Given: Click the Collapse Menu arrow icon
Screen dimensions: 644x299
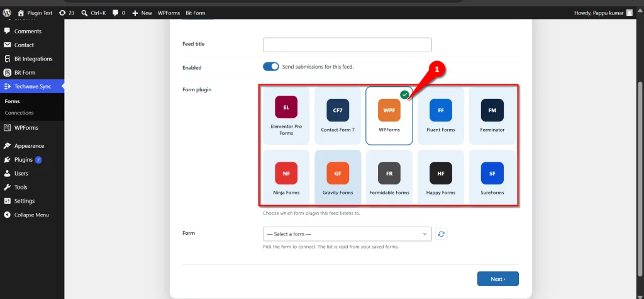Looking at the screenshot, I should (x=7, y=215).
